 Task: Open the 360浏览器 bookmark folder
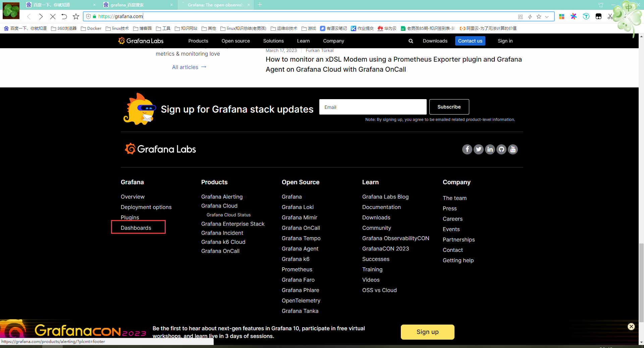(64, 28)
